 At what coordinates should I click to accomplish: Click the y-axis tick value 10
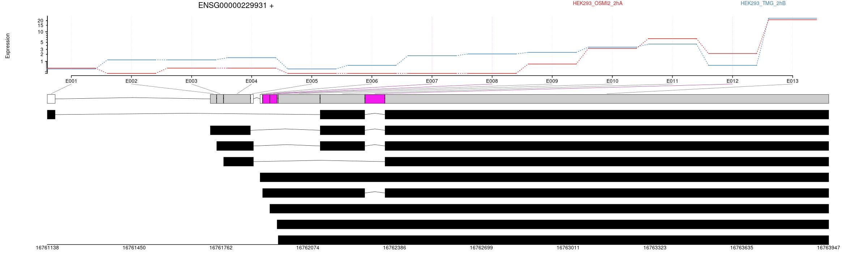tap(41, 32)
